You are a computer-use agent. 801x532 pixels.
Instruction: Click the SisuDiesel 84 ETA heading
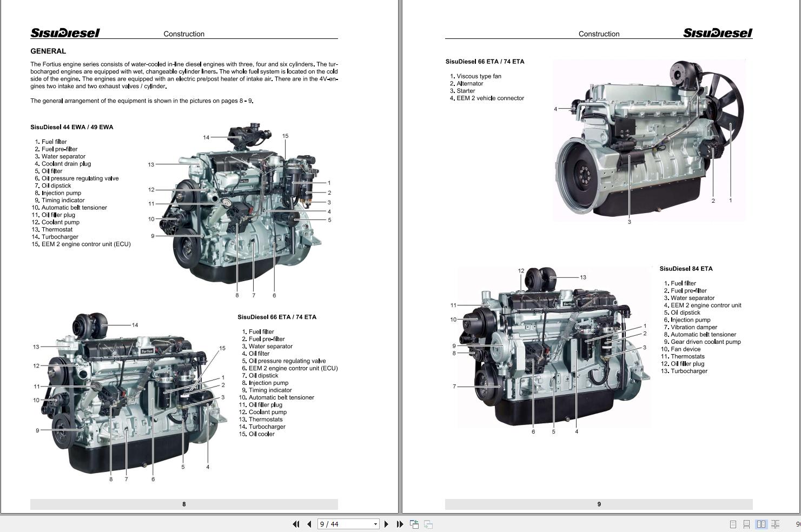pyautogui.click(x=686, y=269)
